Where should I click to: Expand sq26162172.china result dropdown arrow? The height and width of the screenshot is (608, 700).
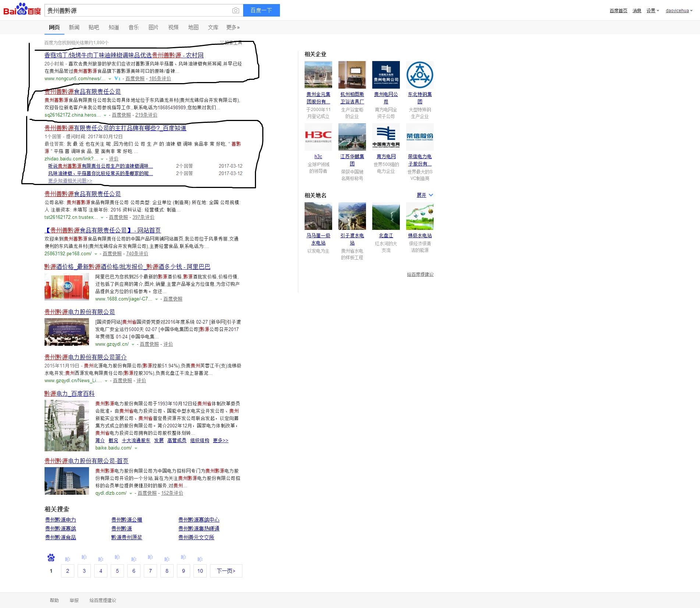(x=105, y=115)
